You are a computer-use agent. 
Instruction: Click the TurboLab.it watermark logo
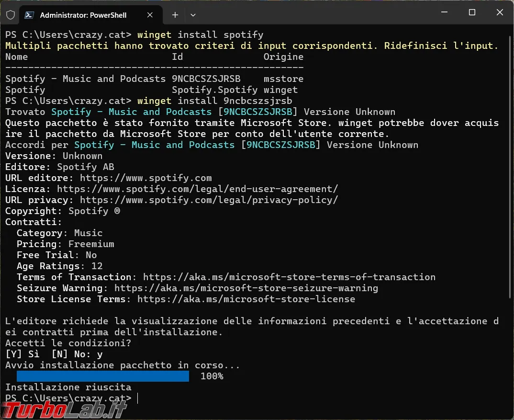point(64,410)
